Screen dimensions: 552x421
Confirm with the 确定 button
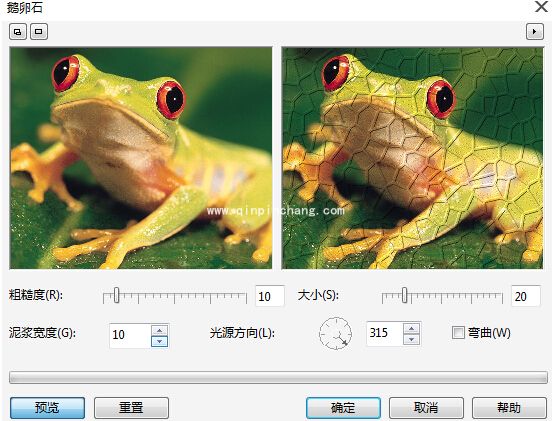pyautogui.click(x=343, y=408)
